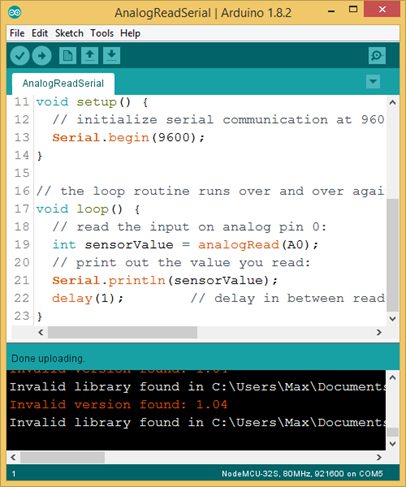Click the Arduino logo in title bar

click(14, 13)
